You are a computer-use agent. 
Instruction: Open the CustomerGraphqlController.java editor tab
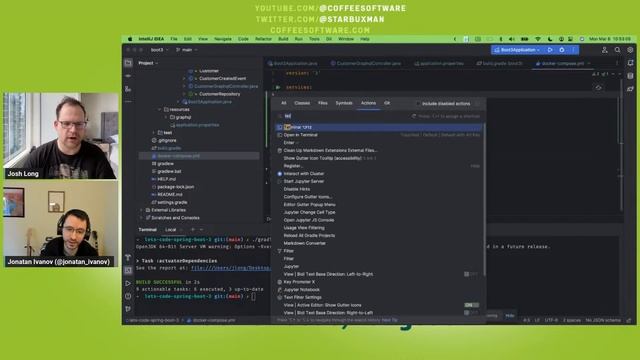[366, 64]
